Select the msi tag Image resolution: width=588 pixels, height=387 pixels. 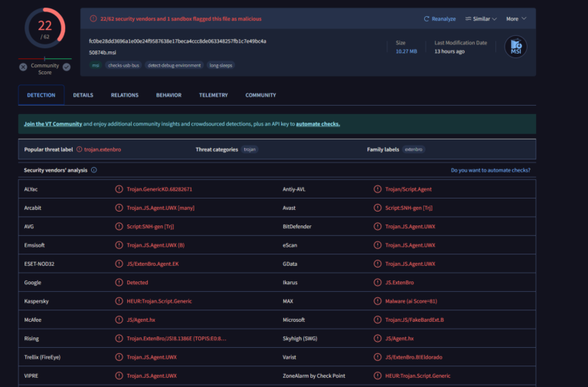[96, 65]
